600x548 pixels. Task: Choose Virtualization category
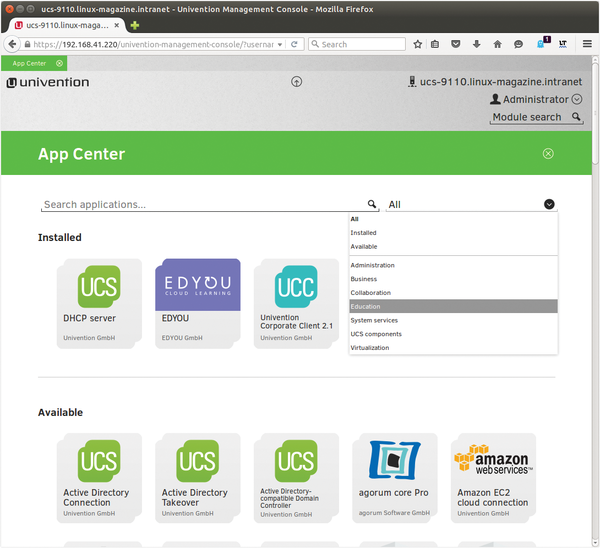point(453,348)
